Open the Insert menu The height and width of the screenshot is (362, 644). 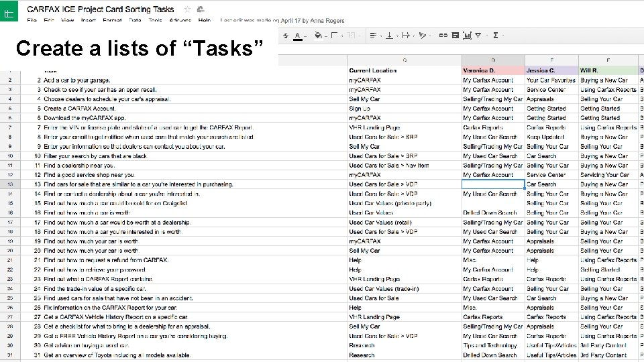tap(89, 20)
